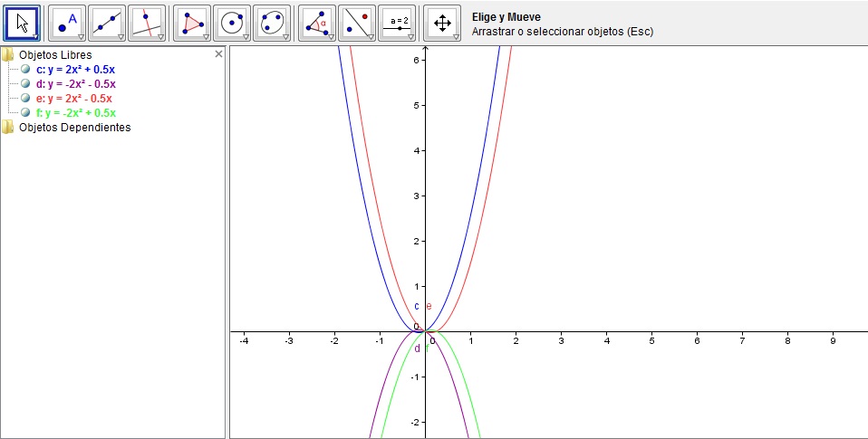Click x-axis tick label -4
868x439 pixels.
pyautogui.click(x=244, y=341)
